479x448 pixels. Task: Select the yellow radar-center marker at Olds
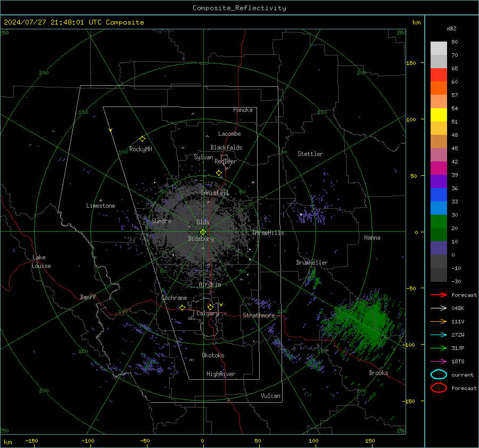(x=203, y=232)
